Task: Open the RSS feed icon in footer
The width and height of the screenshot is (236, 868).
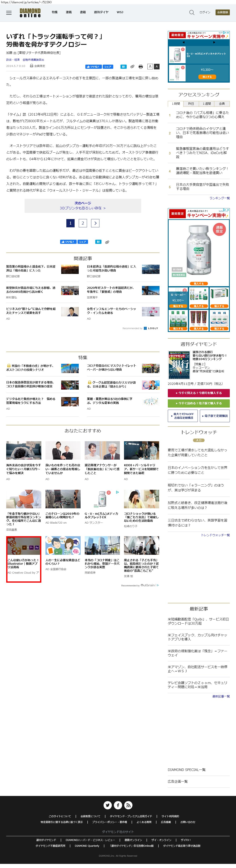Action: (128, 805)
